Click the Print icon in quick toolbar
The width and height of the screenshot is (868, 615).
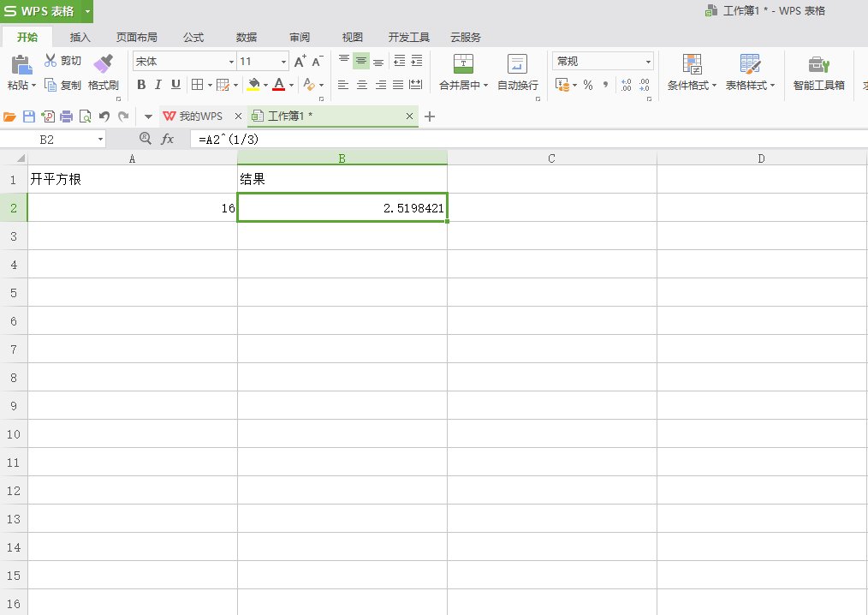tap(66, 116)
